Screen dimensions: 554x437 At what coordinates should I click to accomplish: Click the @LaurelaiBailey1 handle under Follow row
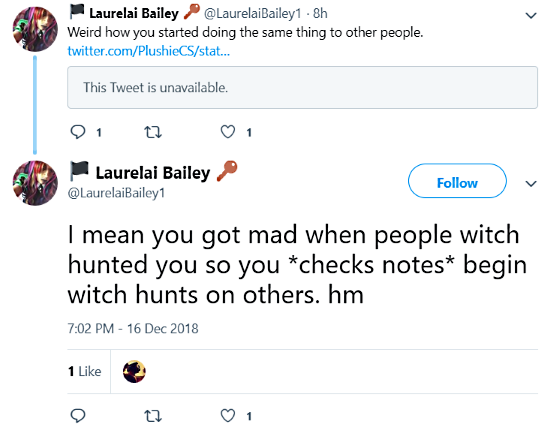(116, 193)
